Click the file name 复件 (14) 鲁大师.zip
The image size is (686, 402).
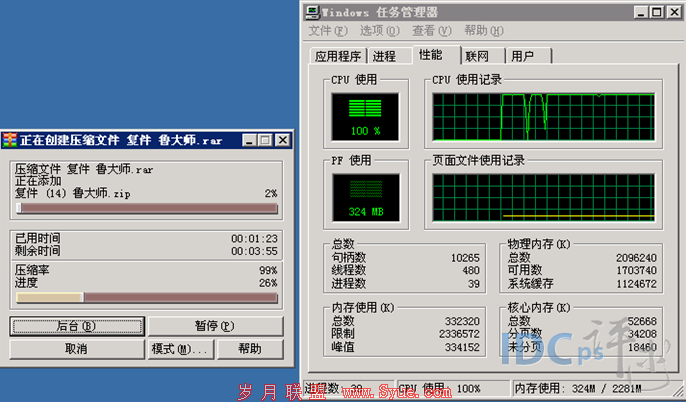point(73,193)
